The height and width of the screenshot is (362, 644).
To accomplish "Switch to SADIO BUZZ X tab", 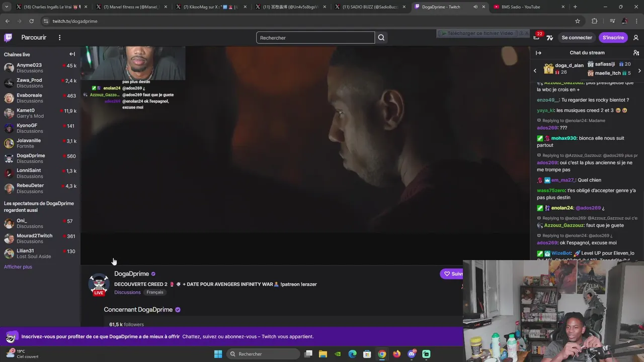I will click(x=369, y=7).
